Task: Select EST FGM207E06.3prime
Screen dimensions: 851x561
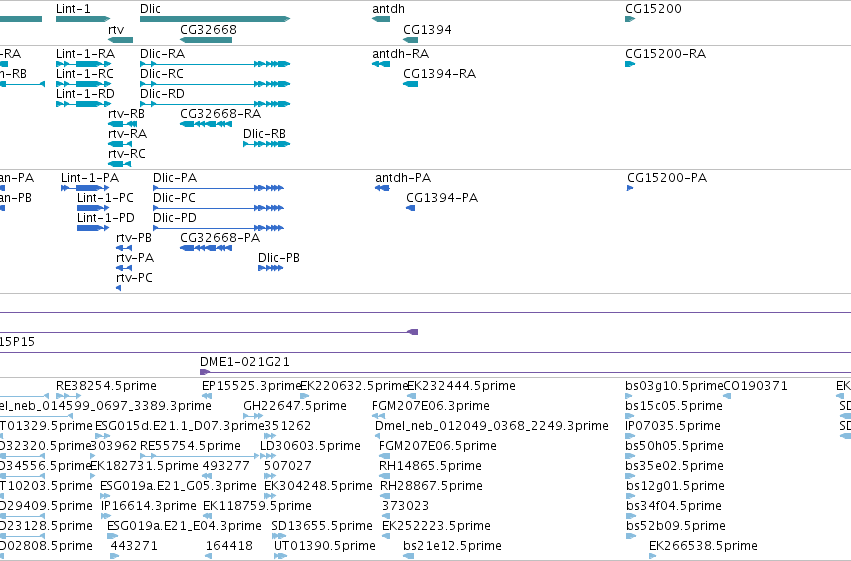Action: (x=378, y=416)
